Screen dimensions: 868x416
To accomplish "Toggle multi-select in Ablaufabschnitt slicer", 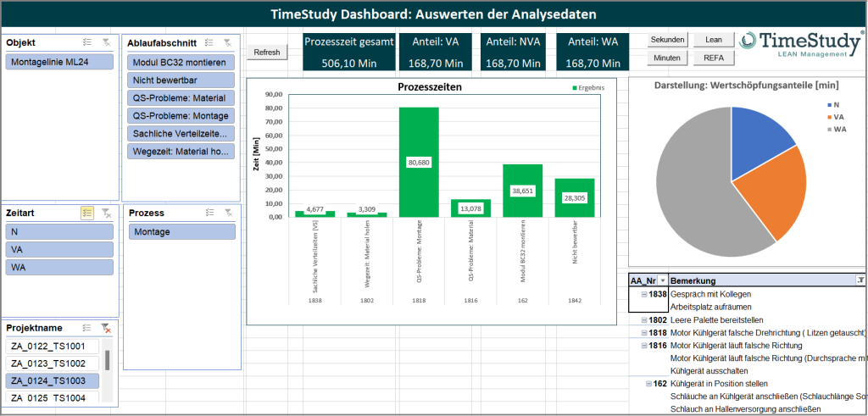I will [209, 43].
